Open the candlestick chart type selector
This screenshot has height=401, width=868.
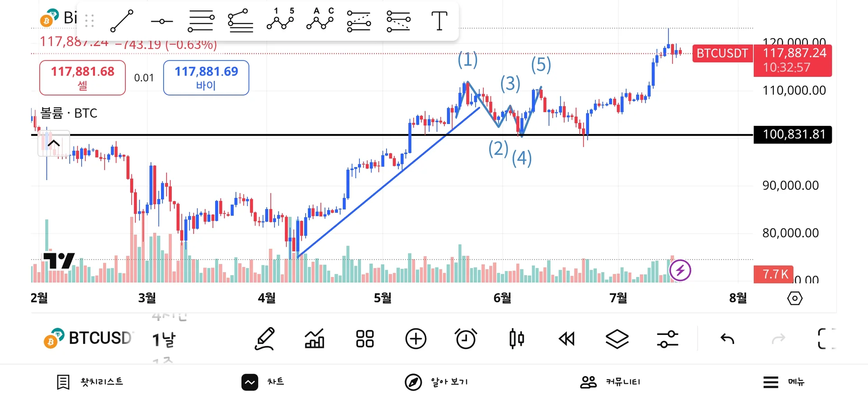516,339
